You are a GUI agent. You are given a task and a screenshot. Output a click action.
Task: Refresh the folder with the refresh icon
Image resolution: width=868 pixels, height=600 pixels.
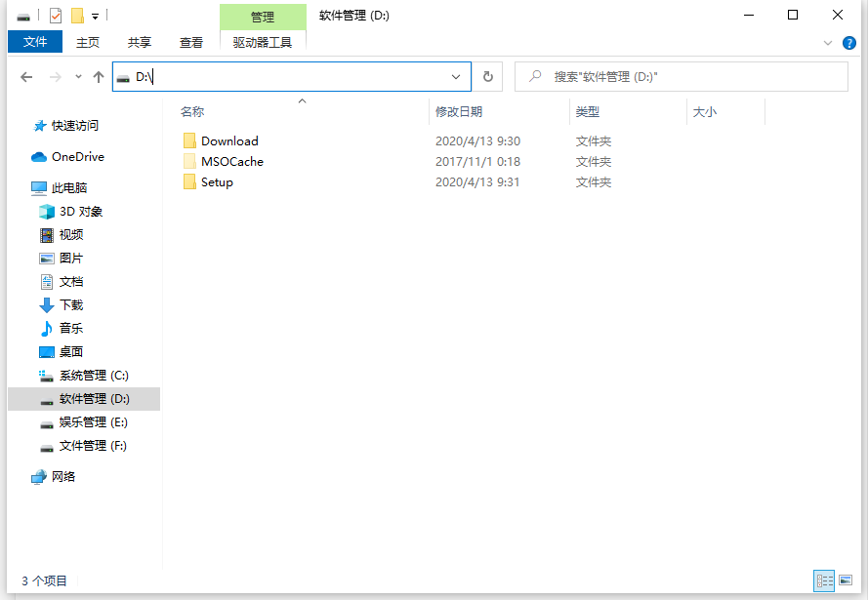coord(487,76)
